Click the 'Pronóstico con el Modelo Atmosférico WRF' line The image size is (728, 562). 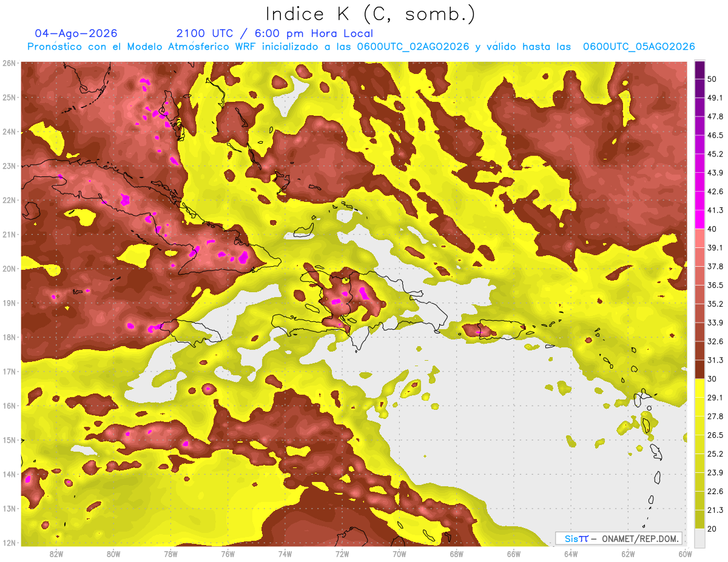360,47
